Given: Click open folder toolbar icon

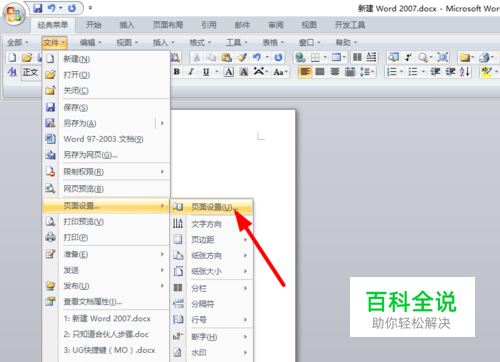Looking at the screenshot, I should click(x=27, y=58).
